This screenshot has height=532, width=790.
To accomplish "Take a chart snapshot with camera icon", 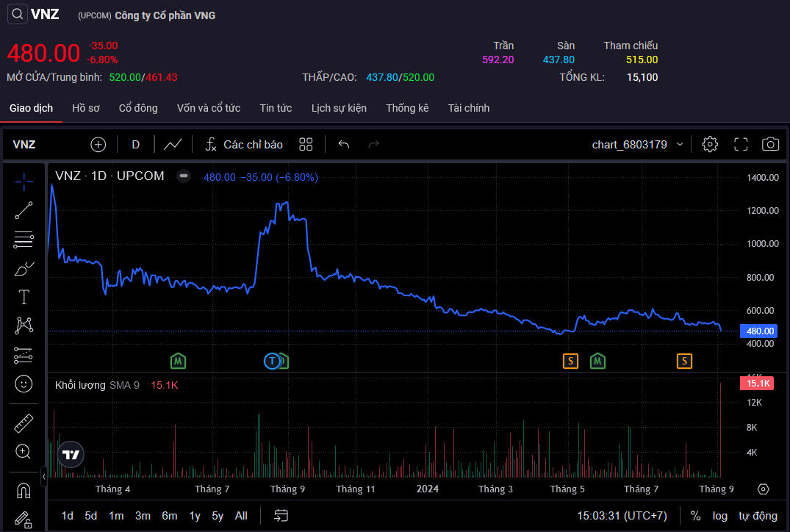I will click(x=770, y=144).
